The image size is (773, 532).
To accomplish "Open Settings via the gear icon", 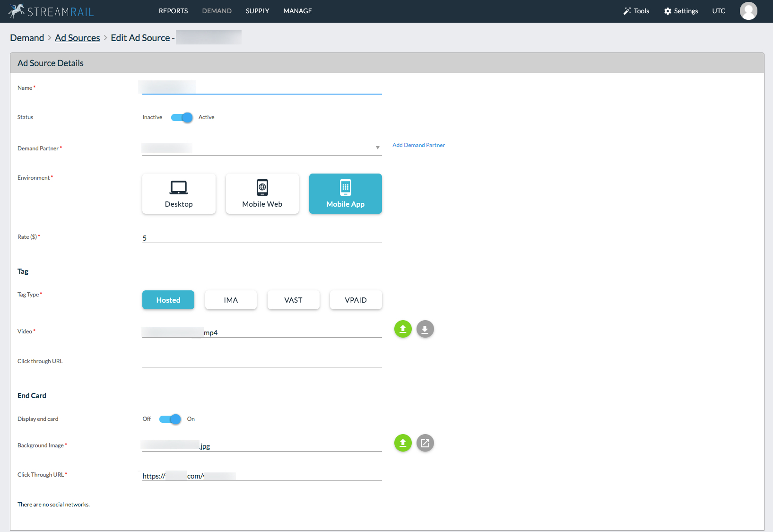I will 681,11.
